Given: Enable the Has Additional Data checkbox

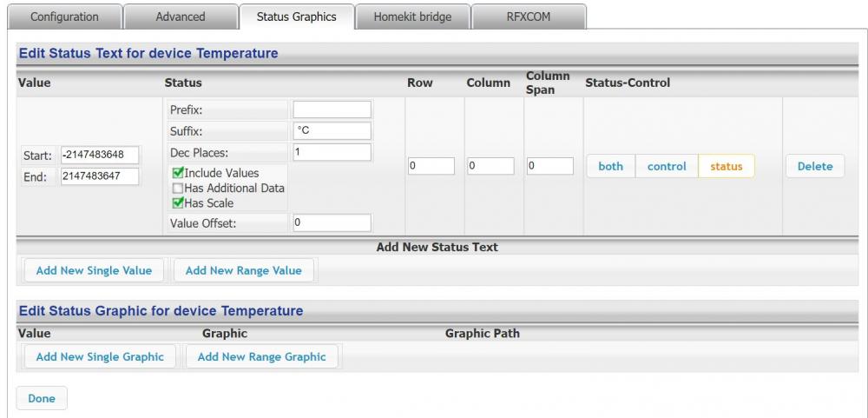Looking at the screenshot, I should point(178,188).
